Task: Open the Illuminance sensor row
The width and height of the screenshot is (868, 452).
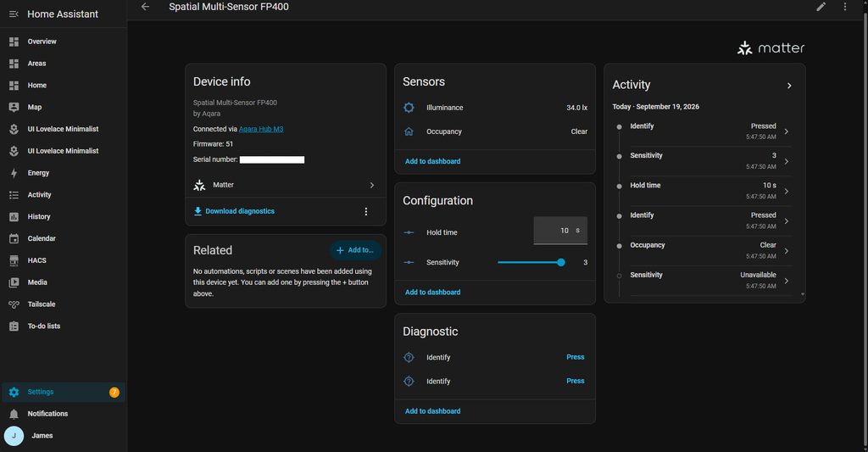Action: [x=495, y=108]
